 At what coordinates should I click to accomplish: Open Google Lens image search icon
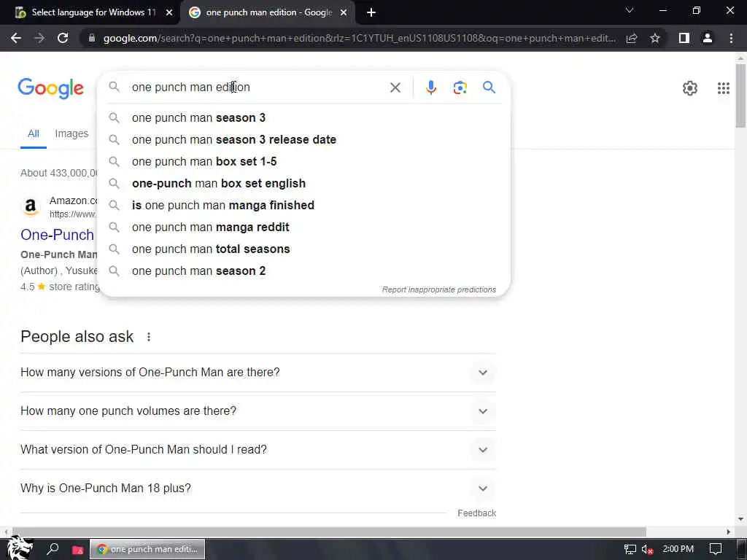coord(460,87)
